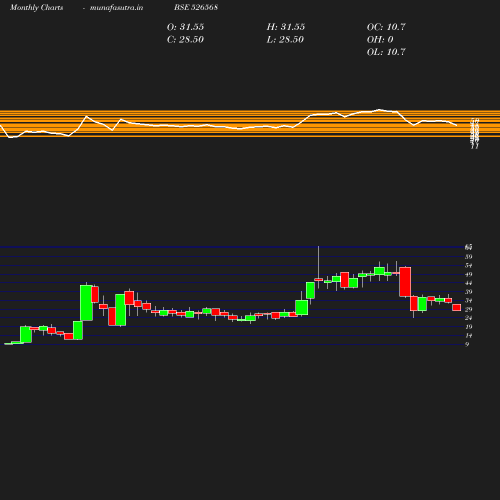
Task: Click the last red candle at chart's right end
Action: [457, 307]
